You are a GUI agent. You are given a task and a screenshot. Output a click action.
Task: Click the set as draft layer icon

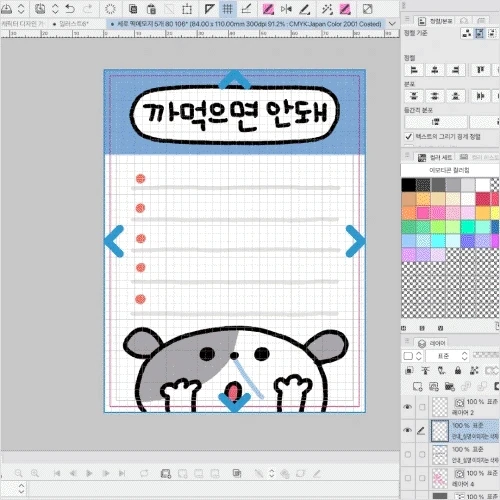tap(442, 370)
